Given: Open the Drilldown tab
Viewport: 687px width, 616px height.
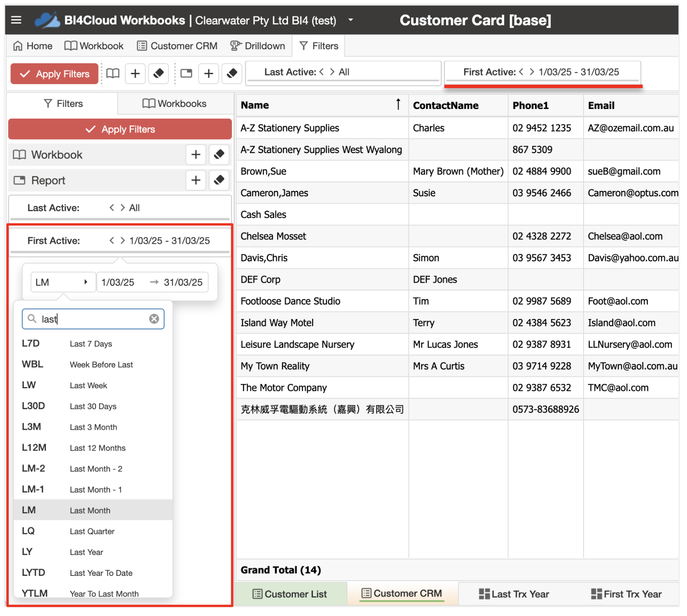Looking at the screenshot, I should tap(258, 46).
